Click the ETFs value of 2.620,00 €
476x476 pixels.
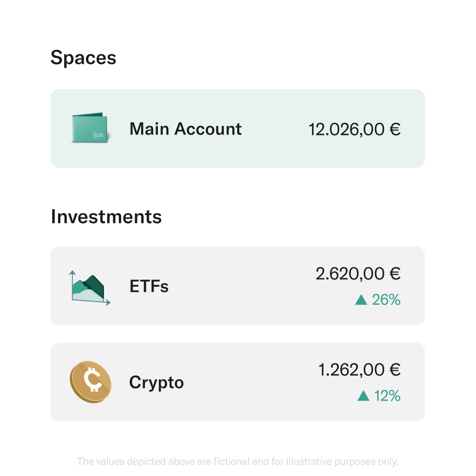coord(358,273)
